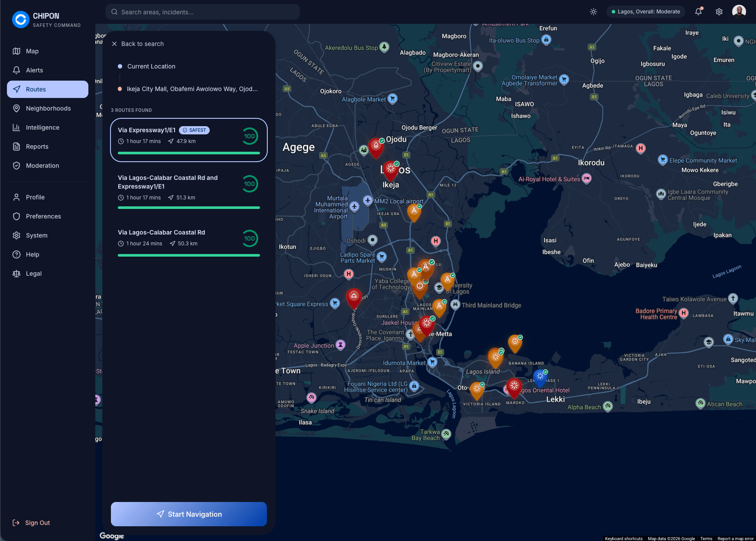
Task: Open settings with the gear icon
Action: tap(719, 12)
